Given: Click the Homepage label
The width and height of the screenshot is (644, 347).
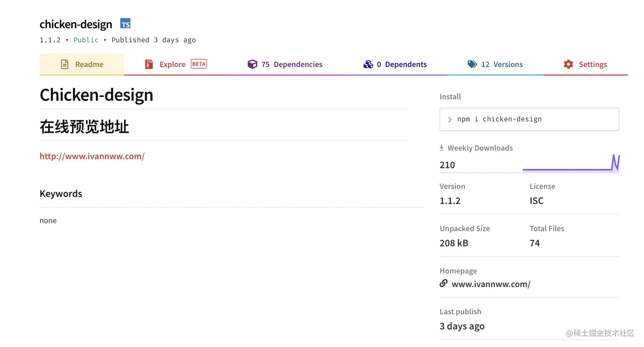Looking at the screenshot, I should click(x=458, y=271).
